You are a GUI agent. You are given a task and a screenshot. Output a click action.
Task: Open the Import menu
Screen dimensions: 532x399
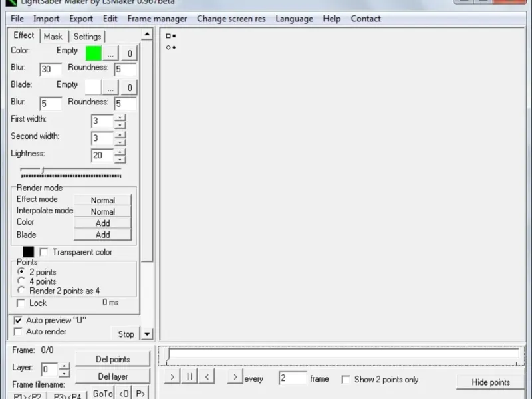click(46, 19)
